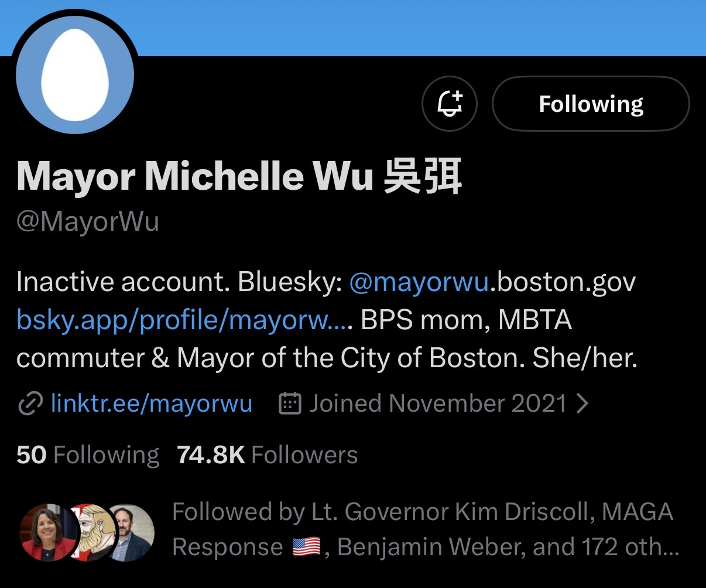Viewport: 706px width, 588px height.
Task: View the 50 Following list
Action: 88,455
